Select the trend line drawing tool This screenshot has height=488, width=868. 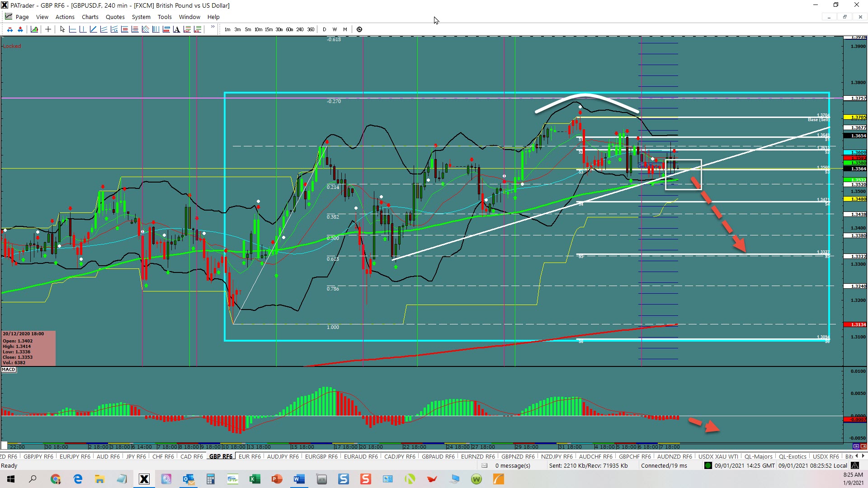click(94, 29)
